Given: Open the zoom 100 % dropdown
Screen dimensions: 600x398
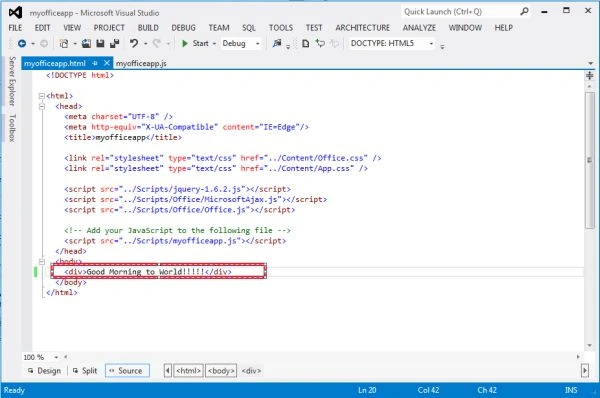Looking at the screenshot, I should pos(56,357).
